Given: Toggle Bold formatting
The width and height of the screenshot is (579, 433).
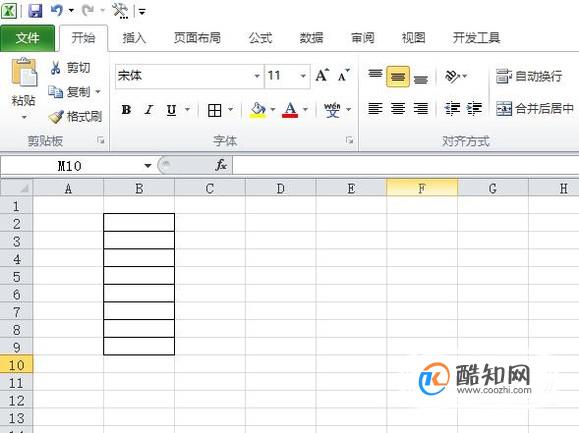Looking at the screenshot, I should click(126, 110).
